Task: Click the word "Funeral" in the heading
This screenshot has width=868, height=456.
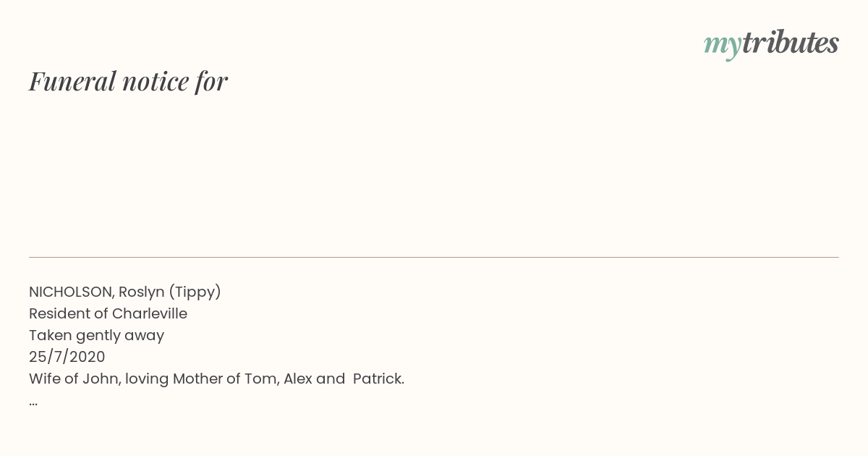Action: pos(72,81)
